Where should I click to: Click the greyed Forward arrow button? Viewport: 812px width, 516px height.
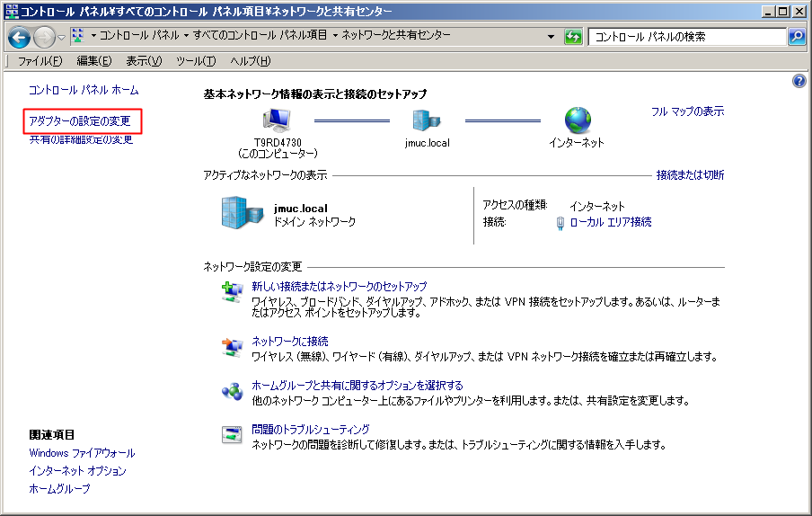[44, 37]
